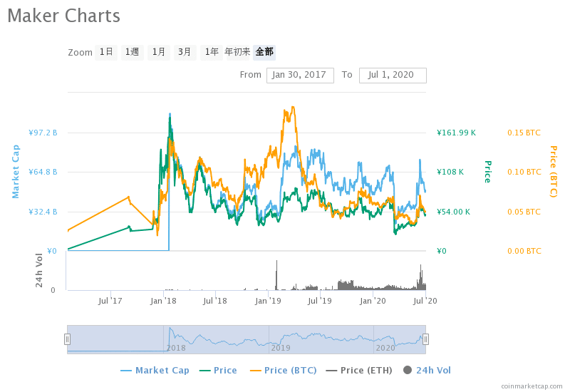This screenshot has width=570, height=392.
Task: Click the 0.10 BTC axis label
Action: click(524, 172)
